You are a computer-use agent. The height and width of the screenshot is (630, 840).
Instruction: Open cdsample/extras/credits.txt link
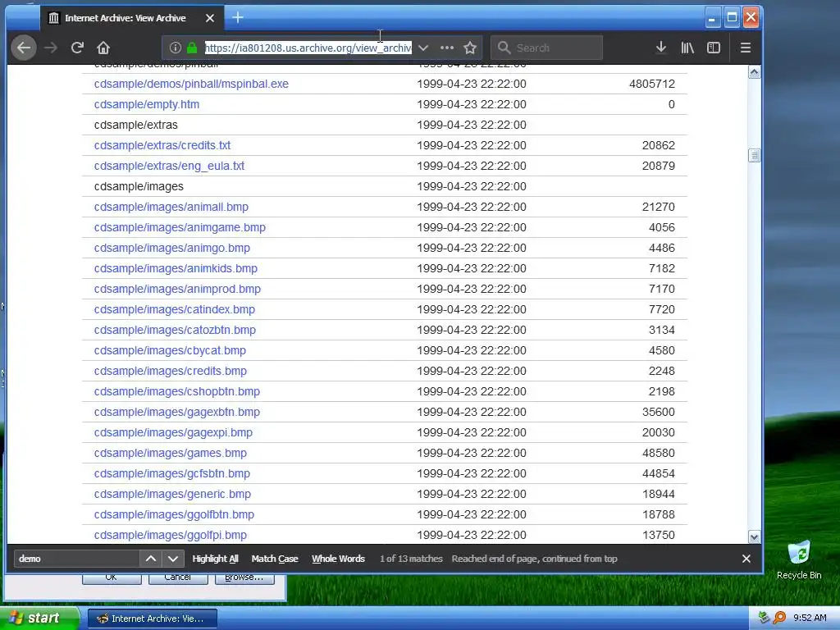coord(162,145)
